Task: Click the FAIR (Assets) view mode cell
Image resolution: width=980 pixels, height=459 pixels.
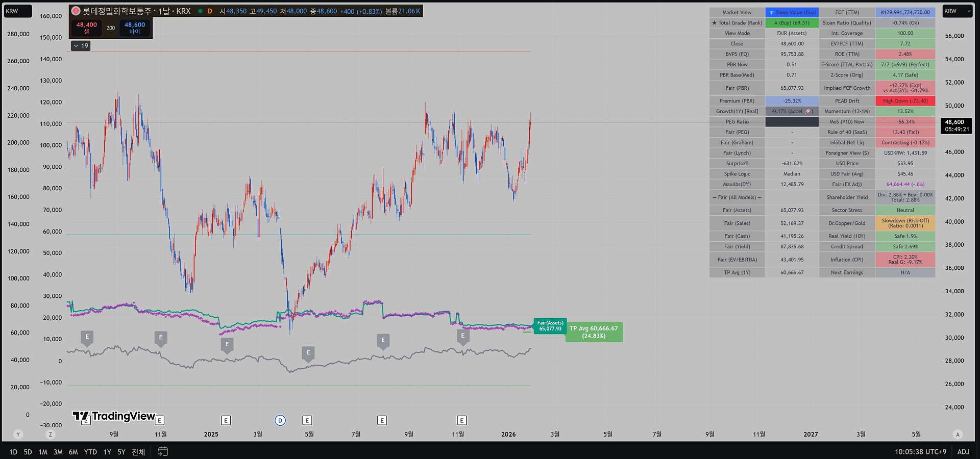Action: coord(792,33)
